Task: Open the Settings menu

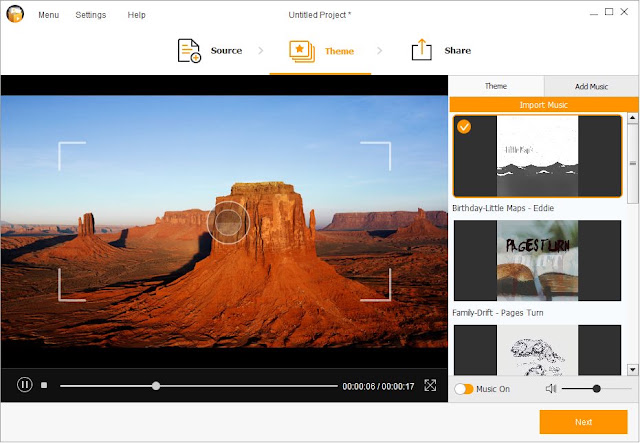Action: pos(91,15)
